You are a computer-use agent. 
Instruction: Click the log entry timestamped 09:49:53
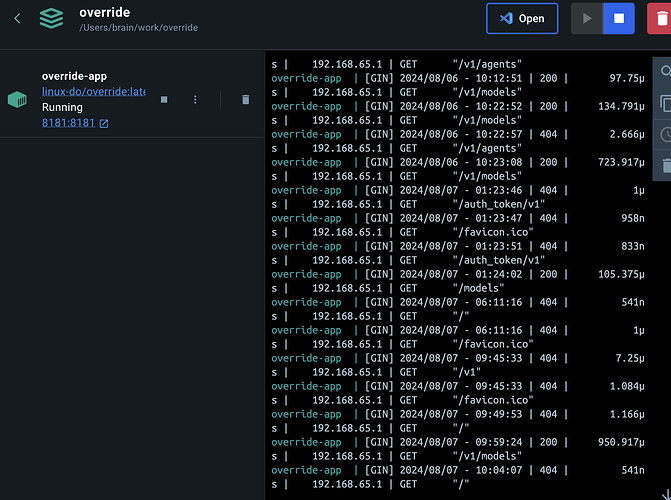click(x=458, y=414)
